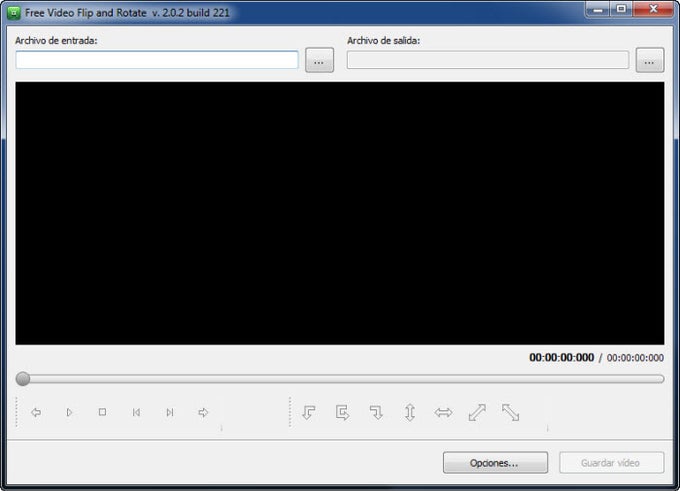Screen dimensions: 680x491
Task: Click the green app icon in title bar
Action: [14, 13]
